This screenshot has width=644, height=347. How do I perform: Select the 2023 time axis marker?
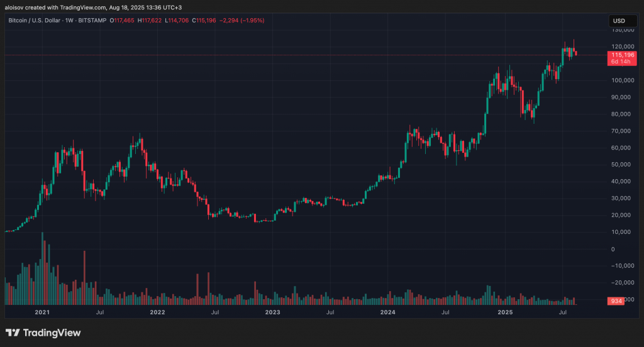coord(272,312)
